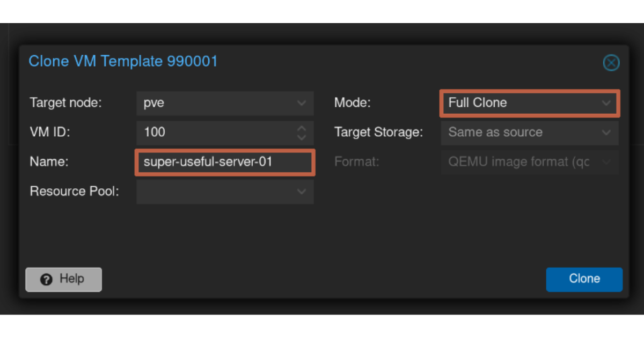Click the Target Storage label text

pos(378,133)
